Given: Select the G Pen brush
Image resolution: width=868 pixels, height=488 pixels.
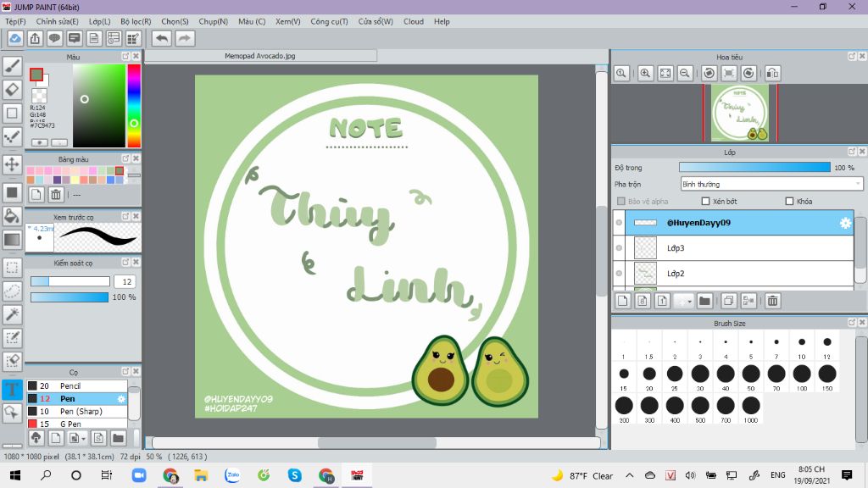Looking at the screenshot, I should click(x=77, y=424).
